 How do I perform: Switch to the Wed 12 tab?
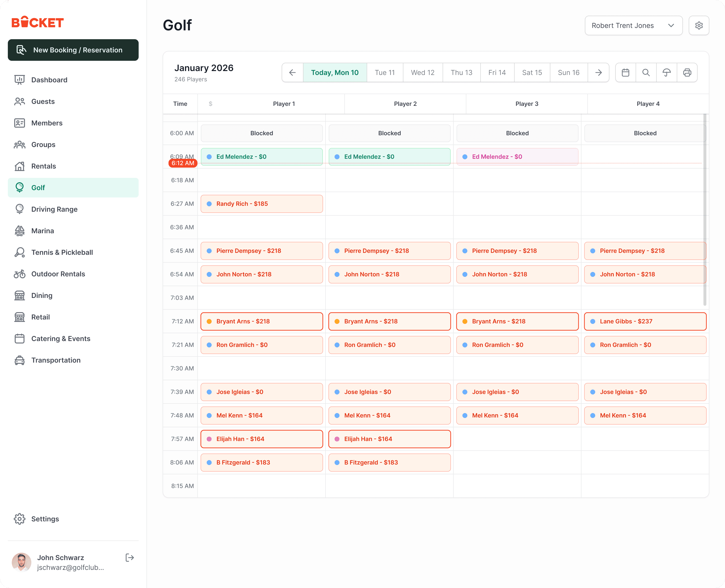click(x=423, y=72)
